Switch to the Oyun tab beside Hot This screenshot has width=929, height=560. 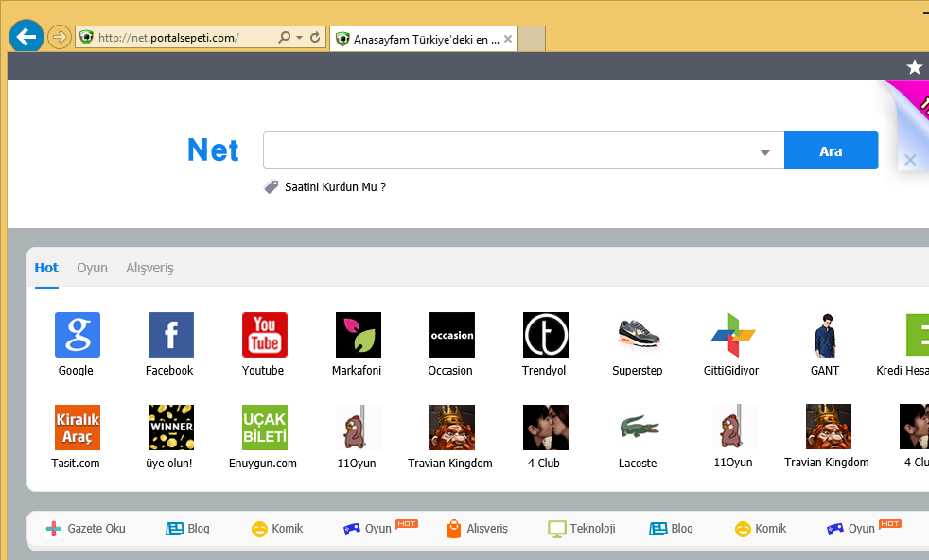[x=92, y=268]
